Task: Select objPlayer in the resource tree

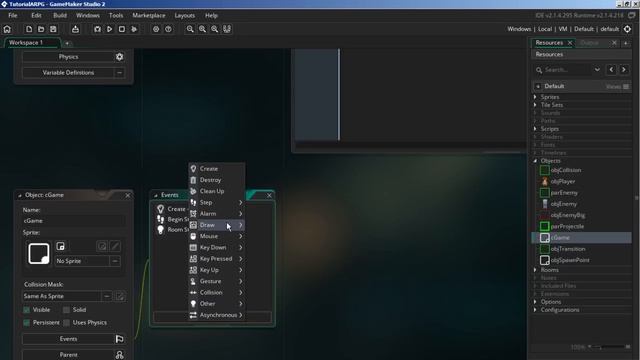Action: (x=562, y=181)
